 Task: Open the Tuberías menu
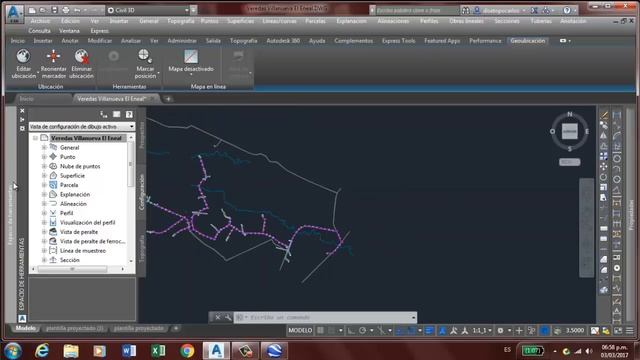tap(541, 21)
